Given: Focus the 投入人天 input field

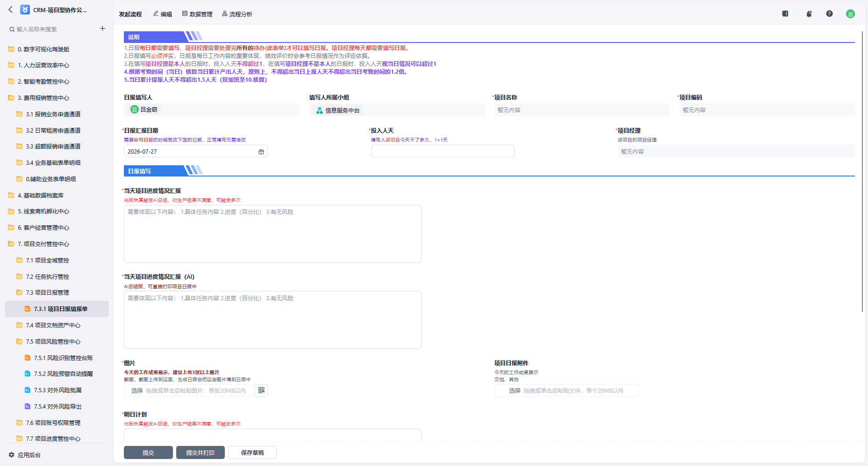Looking at the screenshot, I should (x=443, y=151).
